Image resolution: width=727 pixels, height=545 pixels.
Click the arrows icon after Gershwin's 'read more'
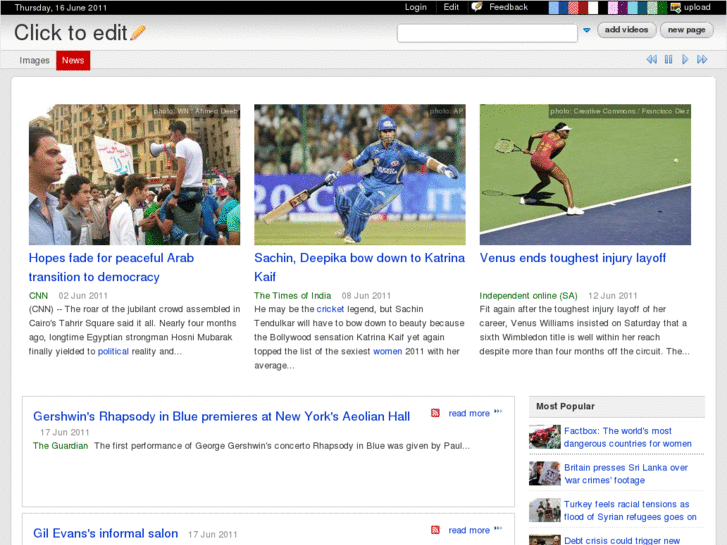tap(498, 412)
